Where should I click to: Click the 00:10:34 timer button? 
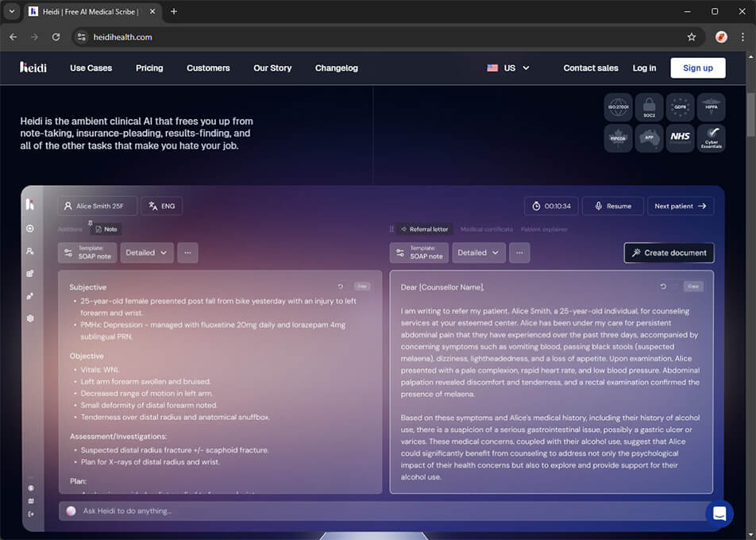(551, 206)
